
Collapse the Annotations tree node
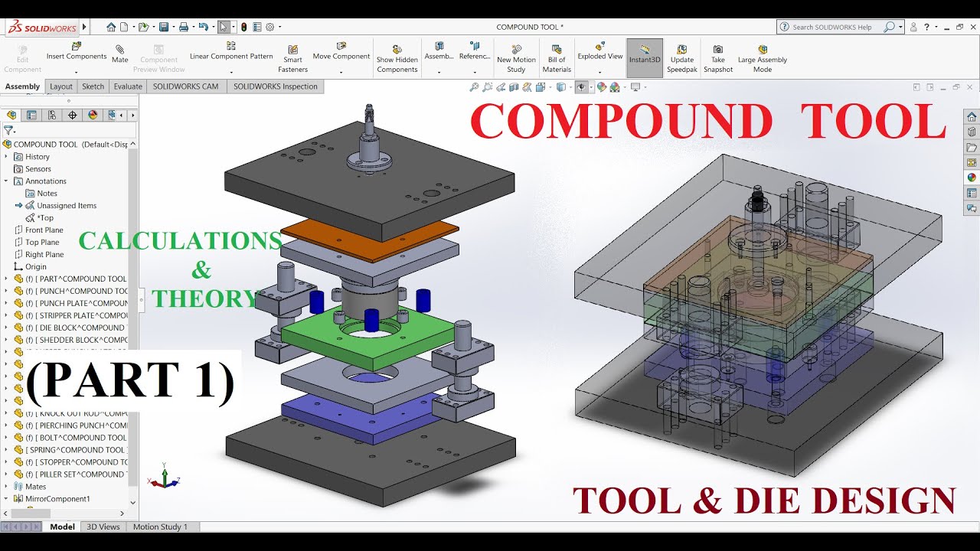6,181
